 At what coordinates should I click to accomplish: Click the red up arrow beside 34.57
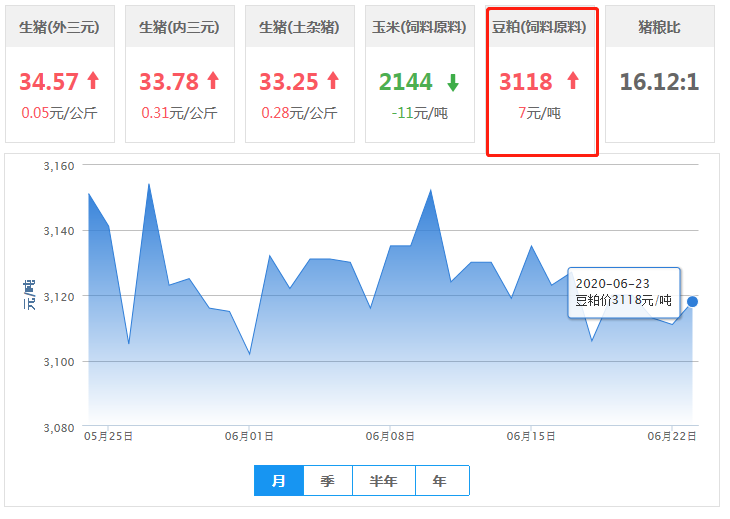click(x=93, y=81)
